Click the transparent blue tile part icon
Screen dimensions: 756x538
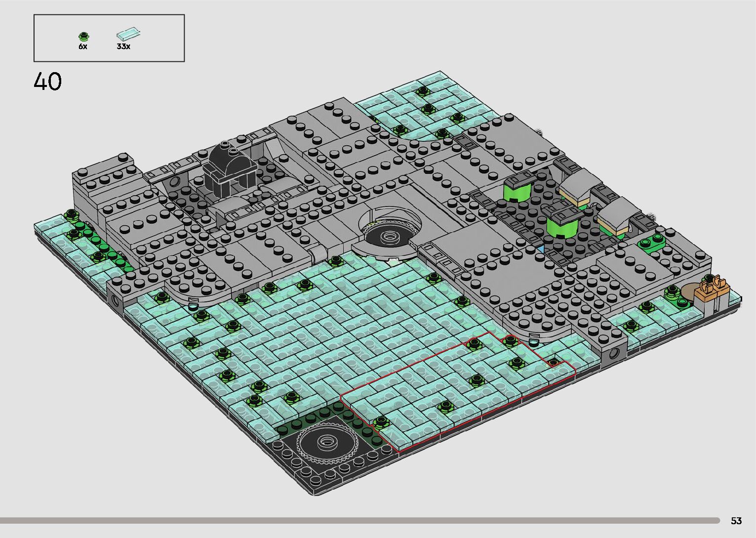[x=128, y=34]
